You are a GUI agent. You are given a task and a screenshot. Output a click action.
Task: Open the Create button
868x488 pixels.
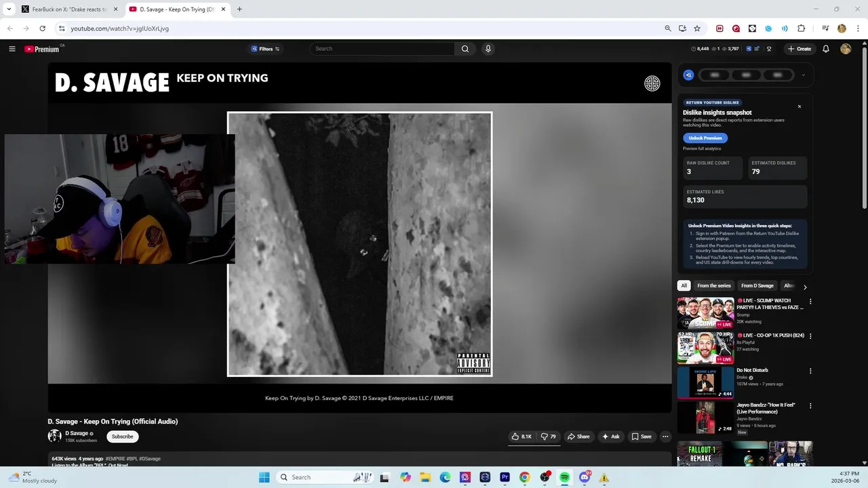(800, 49)
